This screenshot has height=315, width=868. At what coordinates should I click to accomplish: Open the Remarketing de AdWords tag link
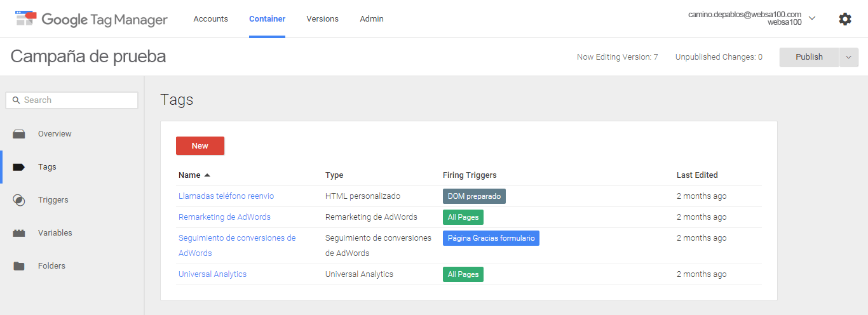(x=224, y=217)
